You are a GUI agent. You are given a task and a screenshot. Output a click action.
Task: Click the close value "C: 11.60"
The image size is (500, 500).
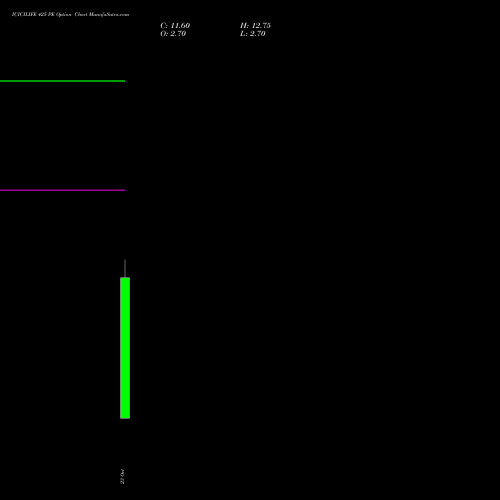coord(175,26)
